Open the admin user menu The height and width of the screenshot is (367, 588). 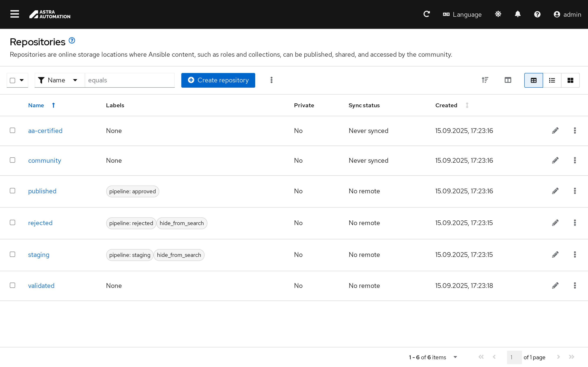567,14
